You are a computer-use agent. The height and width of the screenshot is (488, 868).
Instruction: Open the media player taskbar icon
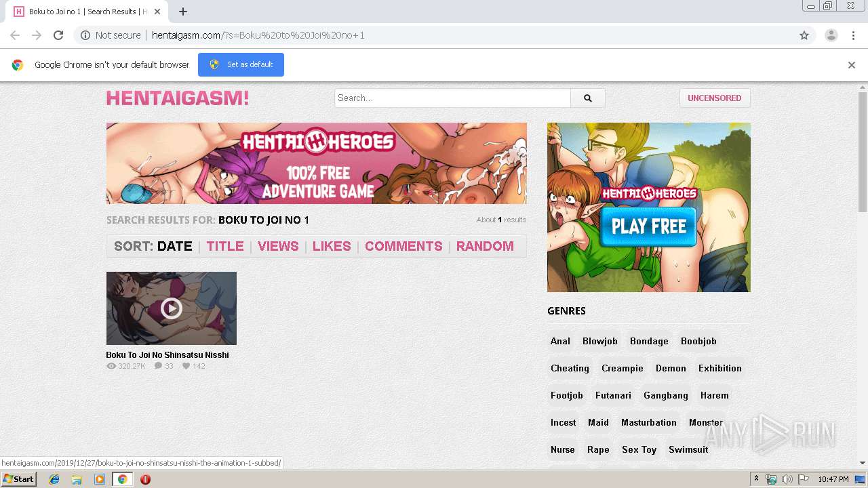pyautogui.click(x=100, y=479)
